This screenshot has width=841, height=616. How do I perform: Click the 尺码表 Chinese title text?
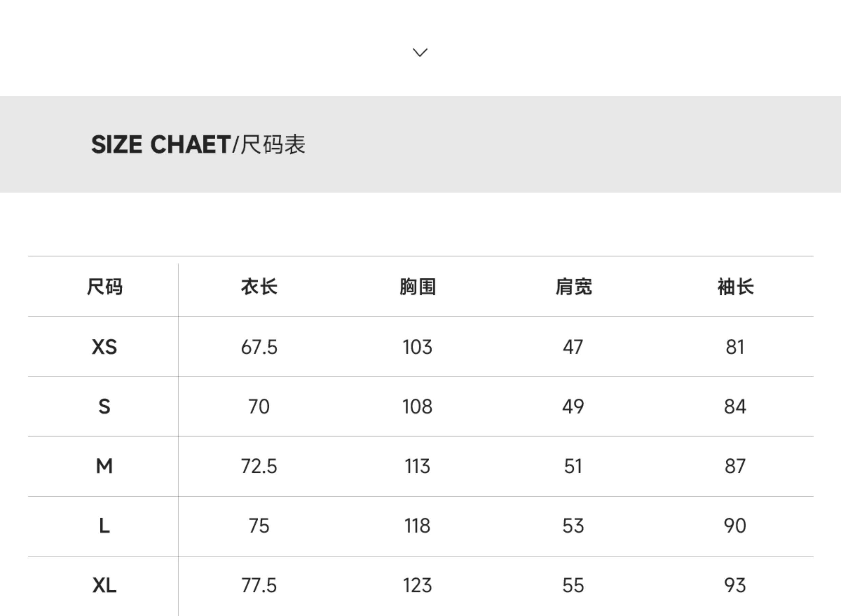click(x=273, y=145)
